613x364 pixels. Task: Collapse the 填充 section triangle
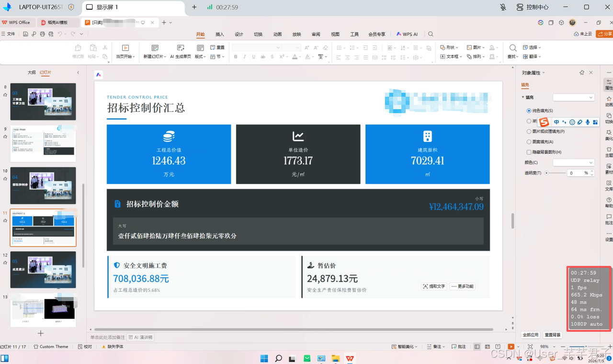(523, 97)
